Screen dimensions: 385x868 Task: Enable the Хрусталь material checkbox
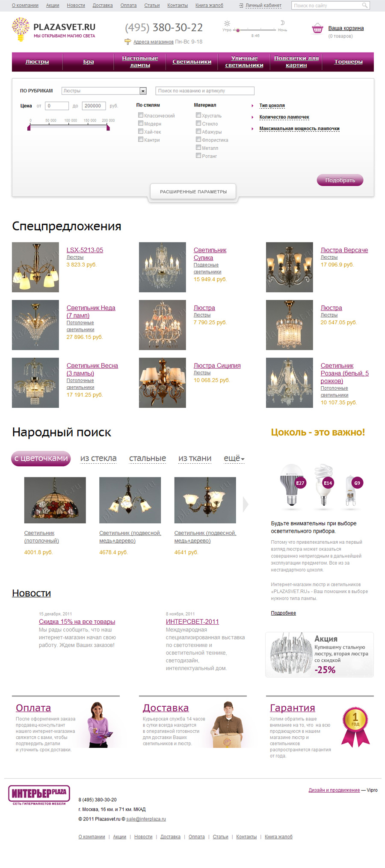point(198,115)
